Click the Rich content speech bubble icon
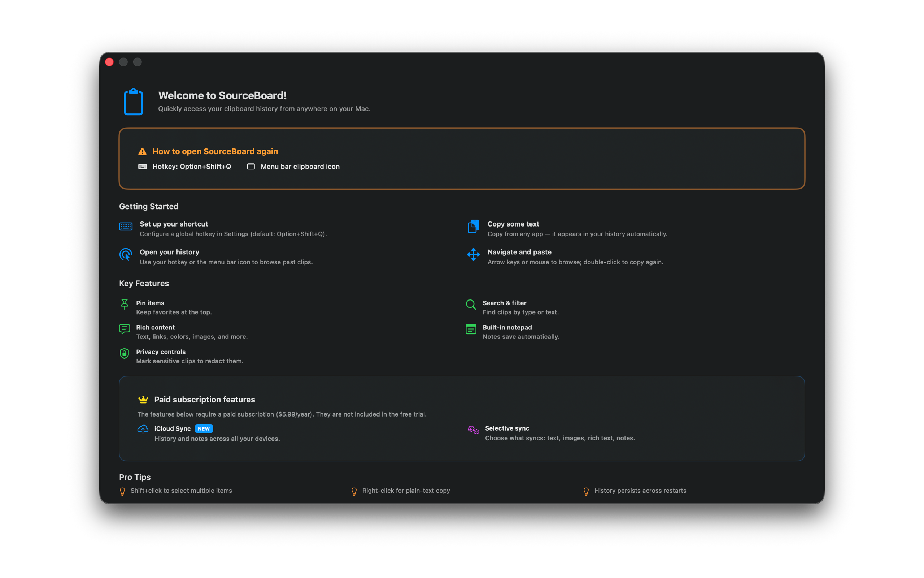This screenshot has height=578, width=924. [x=125, y=329]
